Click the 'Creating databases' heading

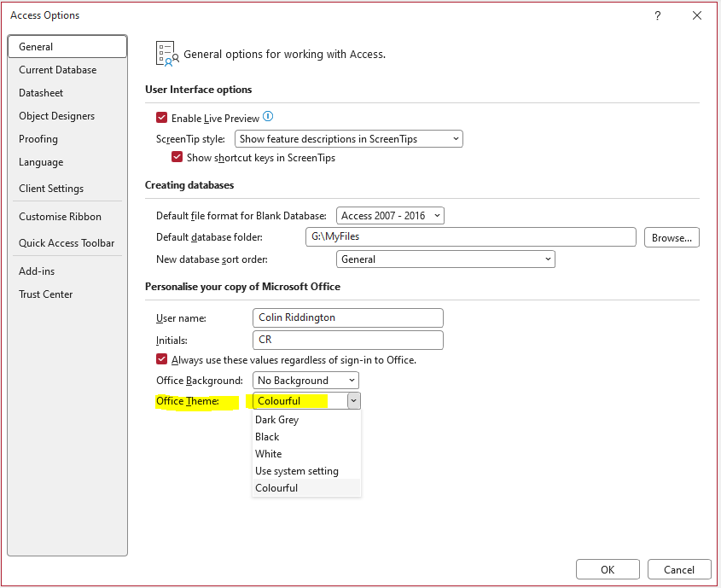(189, 185)
